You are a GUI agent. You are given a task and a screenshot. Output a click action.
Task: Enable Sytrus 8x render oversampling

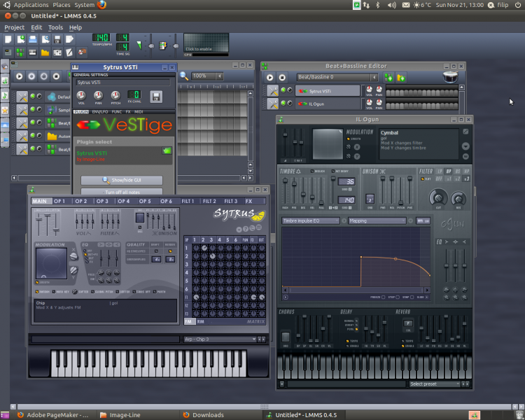pos(170,259)
